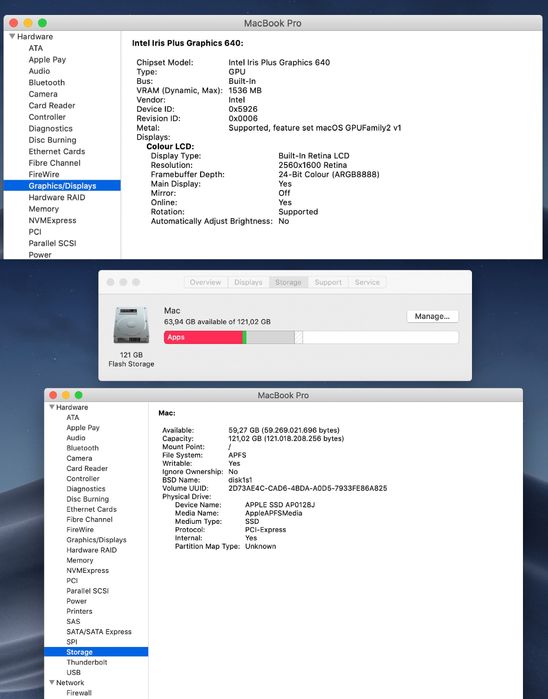
Task: Select NVMExpress in the bottom window sidebar
Action: 87,570
